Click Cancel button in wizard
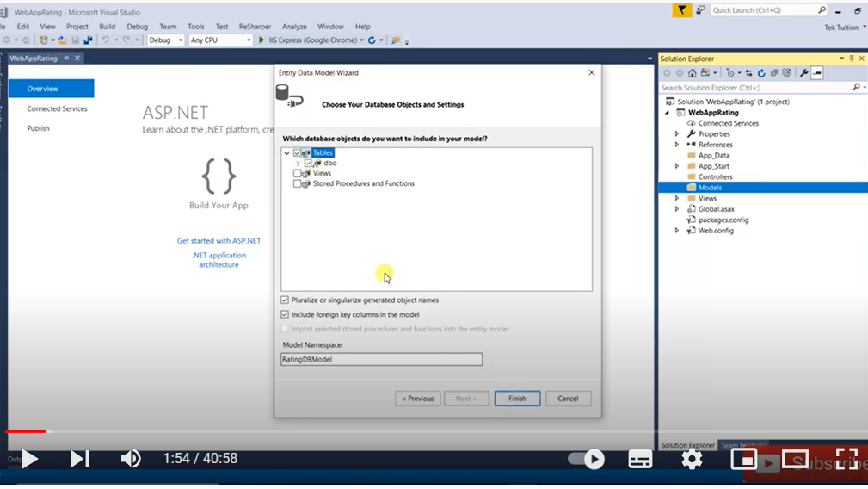 [568, 399]
